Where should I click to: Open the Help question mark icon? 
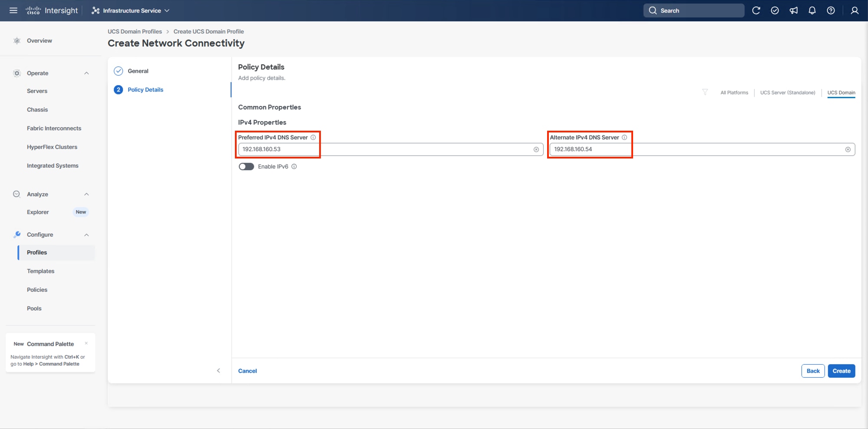(831, 10)
